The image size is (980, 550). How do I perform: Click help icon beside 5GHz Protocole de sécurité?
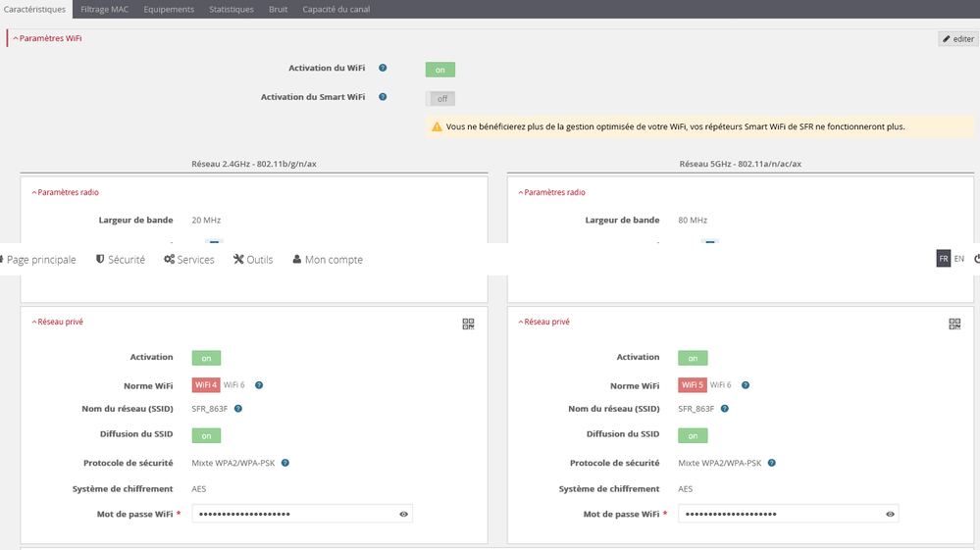(x=772, y=463)
